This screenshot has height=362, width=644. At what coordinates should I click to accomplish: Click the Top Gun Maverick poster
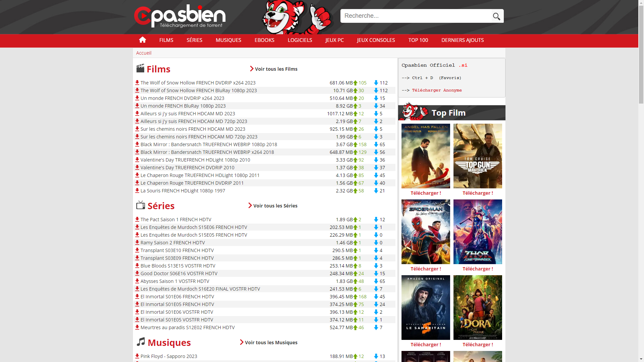(478, 156)
